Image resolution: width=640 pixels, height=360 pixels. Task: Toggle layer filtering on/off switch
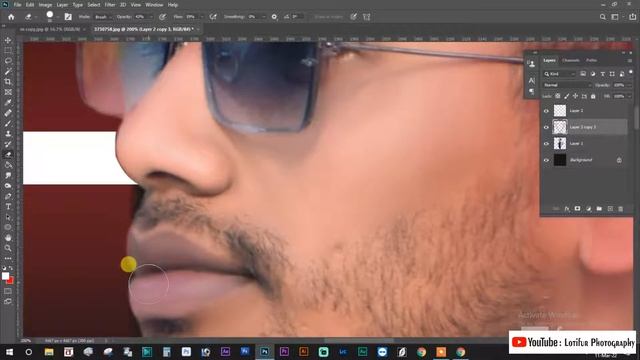pyautogui.click(x=631, y=73)
